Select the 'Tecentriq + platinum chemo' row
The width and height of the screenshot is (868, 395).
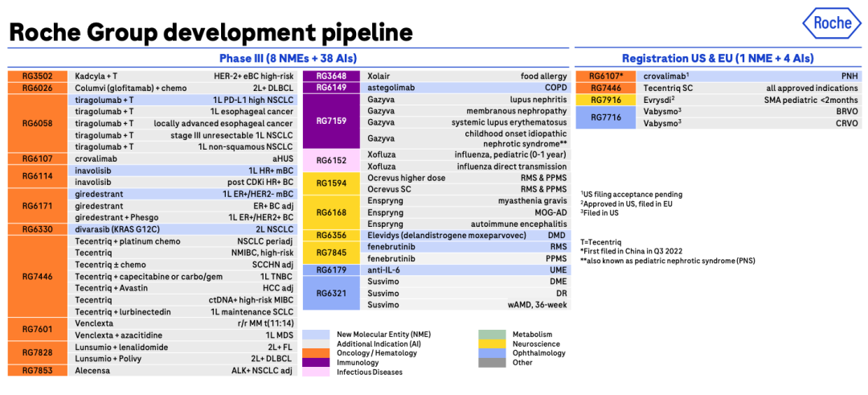click(184, 241)
